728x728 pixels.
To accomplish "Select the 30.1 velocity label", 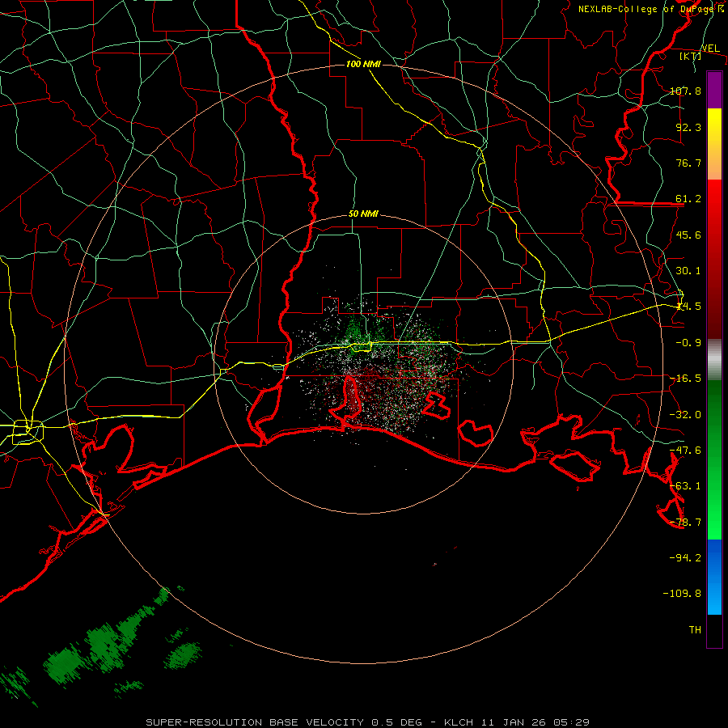I will tap(688, 271).
